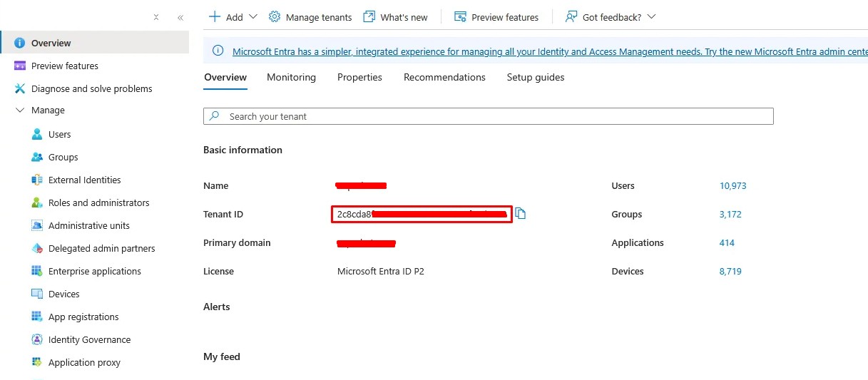Click the 8,719 Devices count link
The image size is (868, 380).
pyautogui.click(x=730, y=272)
